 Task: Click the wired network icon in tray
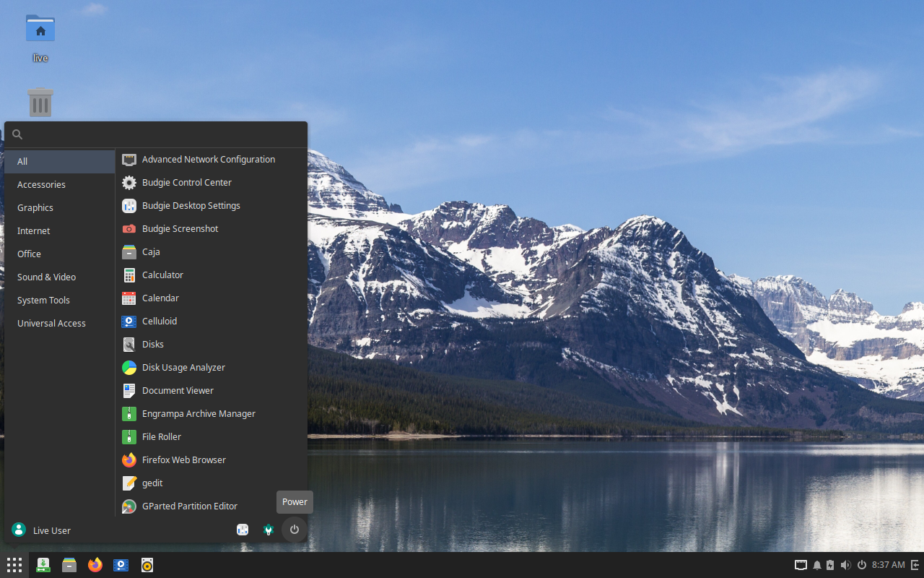[x=801, y=565]
